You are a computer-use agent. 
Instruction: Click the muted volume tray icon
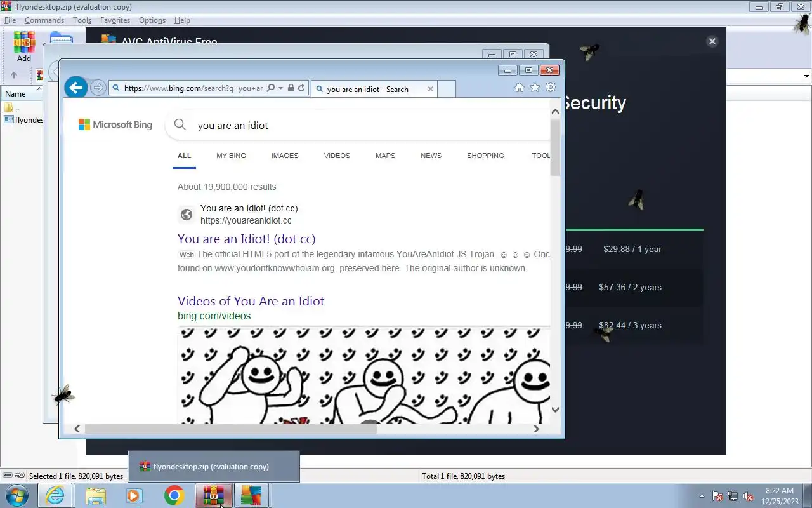click(x=748, y=496)
